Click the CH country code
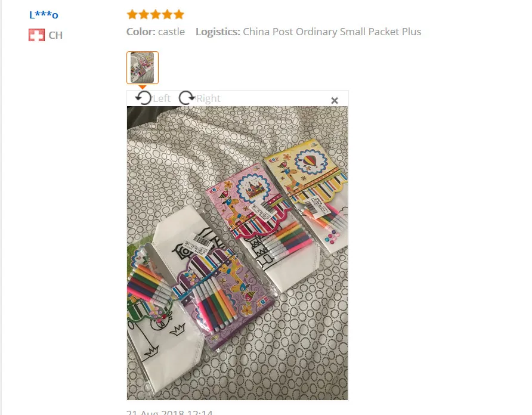The width and height of the screenshot is (532, 415). (55, 35)
